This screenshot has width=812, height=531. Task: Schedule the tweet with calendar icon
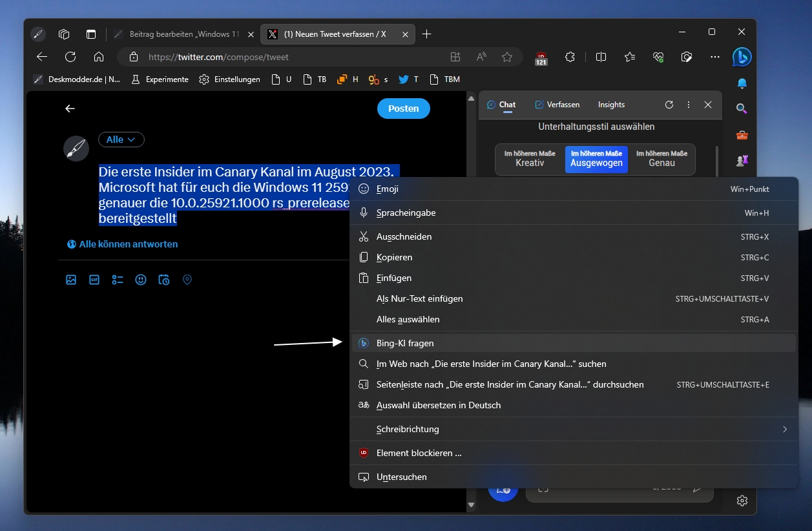point(164,280)
